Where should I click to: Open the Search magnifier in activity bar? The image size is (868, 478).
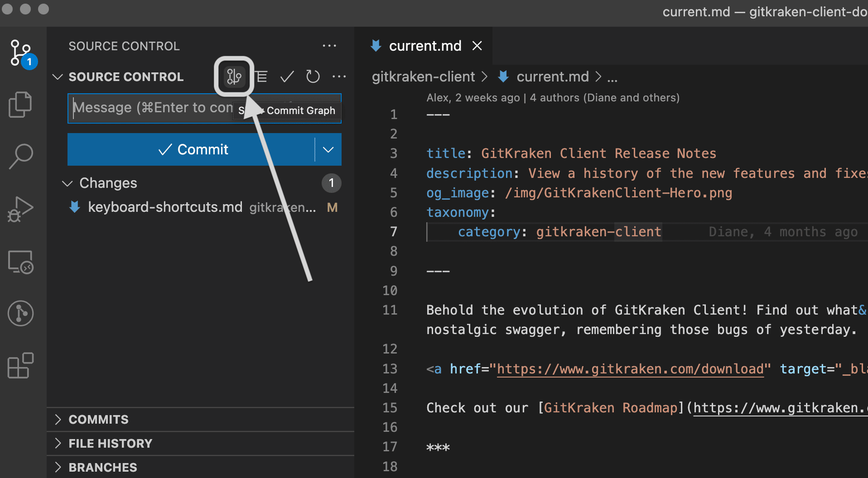21,157
